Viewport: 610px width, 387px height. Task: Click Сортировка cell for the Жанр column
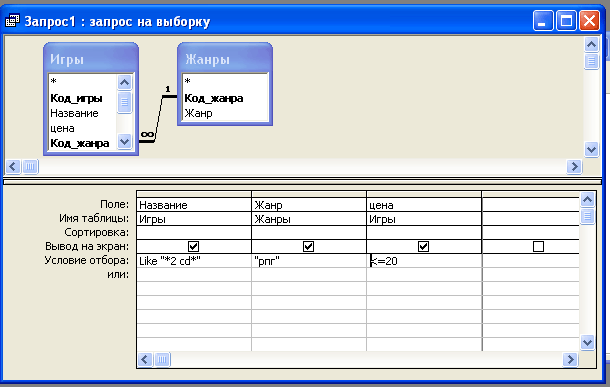tap(309, 233)
